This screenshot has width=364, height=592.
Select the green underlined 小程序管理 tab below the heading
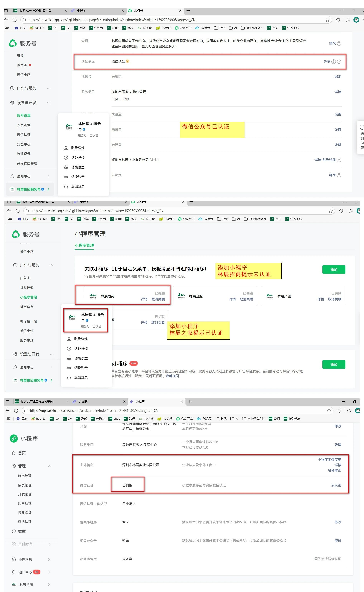84,246
